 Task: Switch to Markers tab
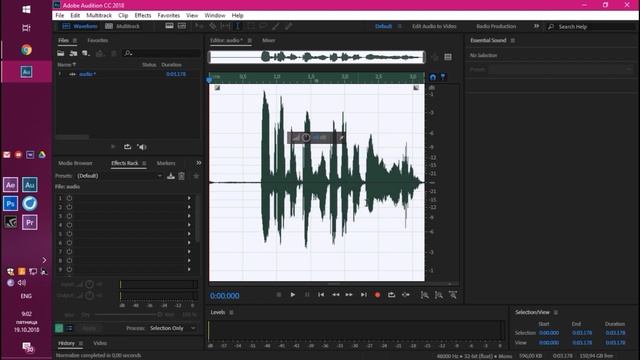(x=166, y=163)
